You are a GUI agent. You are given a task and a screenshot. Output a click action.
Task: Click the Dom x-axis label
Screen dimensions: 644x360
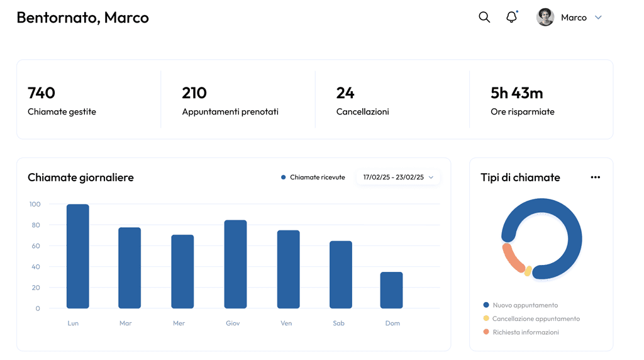(392, 323)
